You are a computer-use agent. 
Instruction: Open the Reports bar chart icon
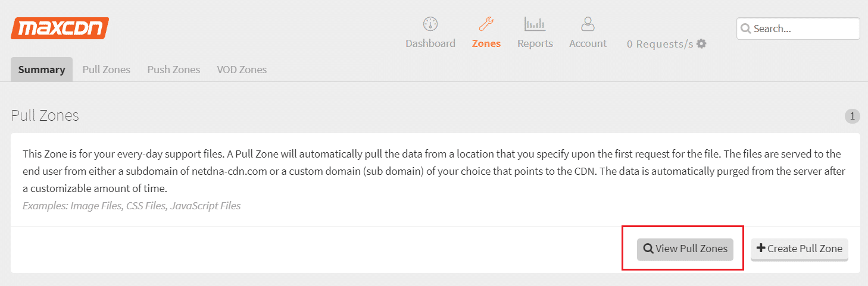(535, 24)
